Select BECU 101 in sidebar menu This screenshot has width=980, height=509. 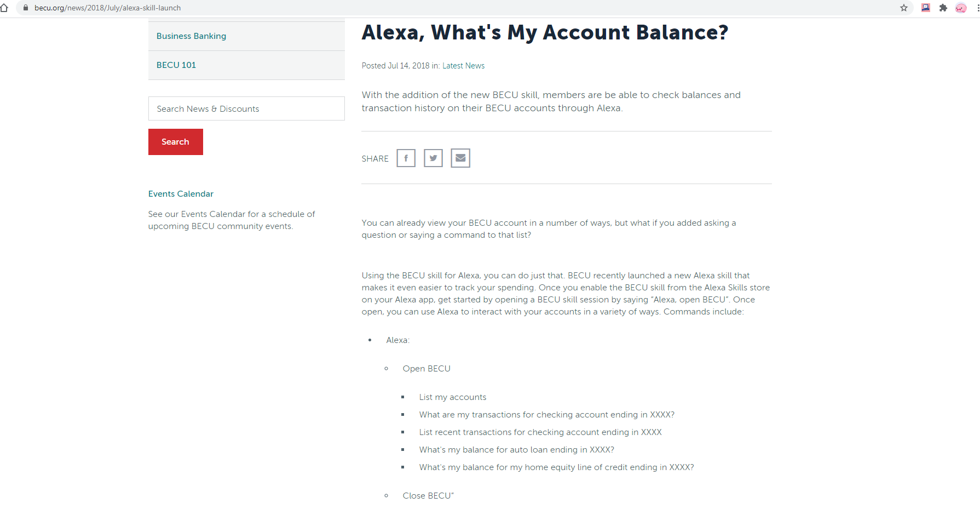coord(176,65)
